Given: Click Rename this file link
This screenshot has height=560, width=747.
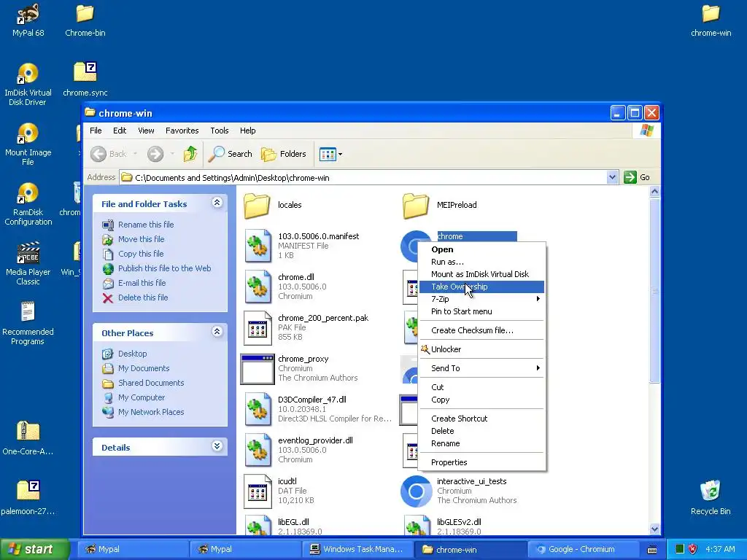Looking at the screenshot, I should pos(146,225).
